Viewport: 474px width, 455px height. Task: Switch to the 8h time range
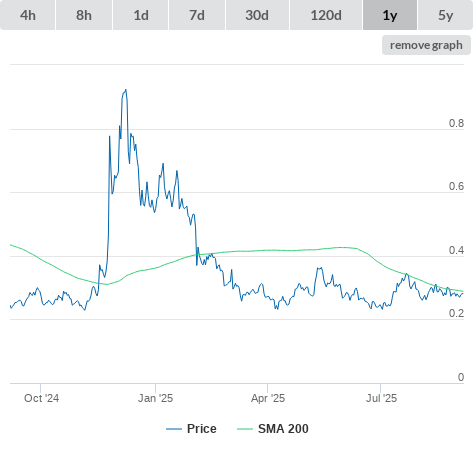coord(84,15)
